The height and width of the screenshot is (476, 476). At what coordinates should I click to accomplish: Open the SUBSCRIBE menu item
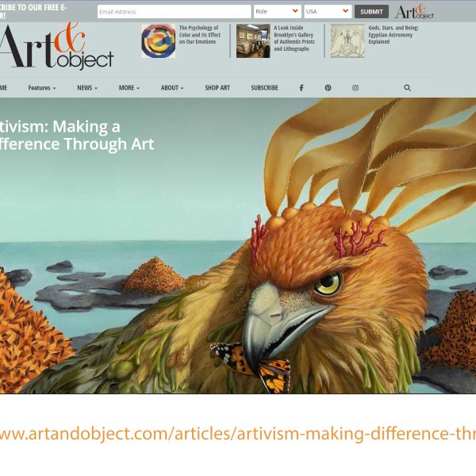pos(264,88)
